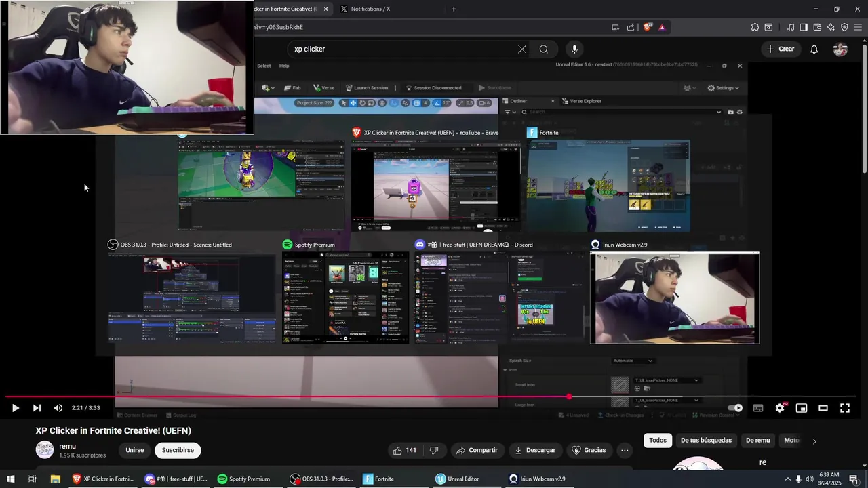Seek using the red video progress bar
The height and width of the screenshot is (488, 868).
point(431,396)
